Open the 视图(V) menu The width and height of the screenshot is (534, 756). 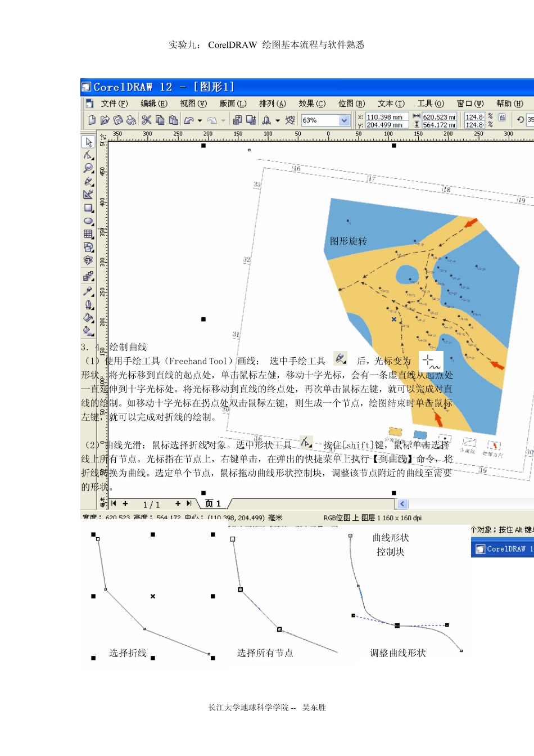click(x=193, y=103)
